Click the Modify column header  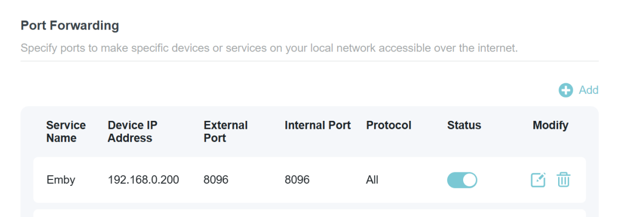click(550, 126)
